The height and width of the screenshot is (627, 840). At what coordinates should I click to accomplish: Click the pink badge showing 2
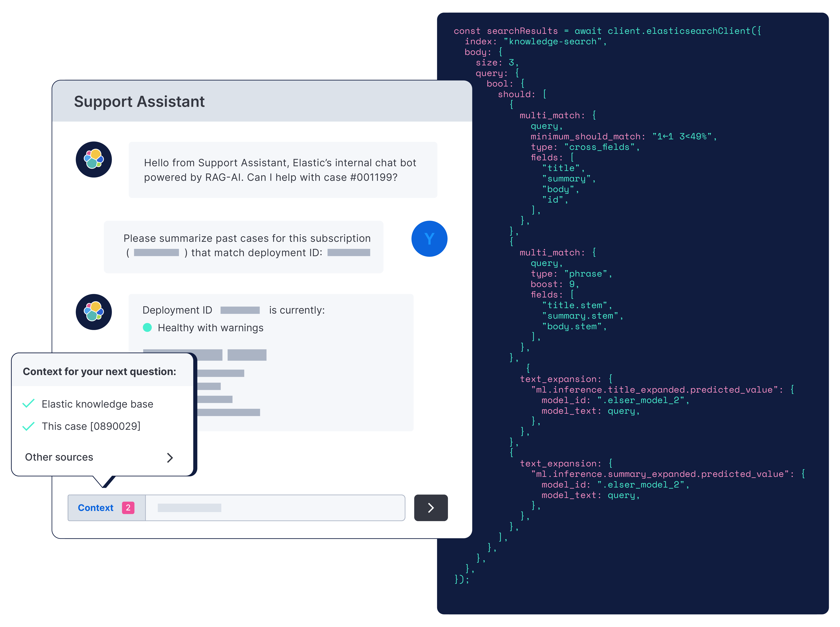coord(128,508)
